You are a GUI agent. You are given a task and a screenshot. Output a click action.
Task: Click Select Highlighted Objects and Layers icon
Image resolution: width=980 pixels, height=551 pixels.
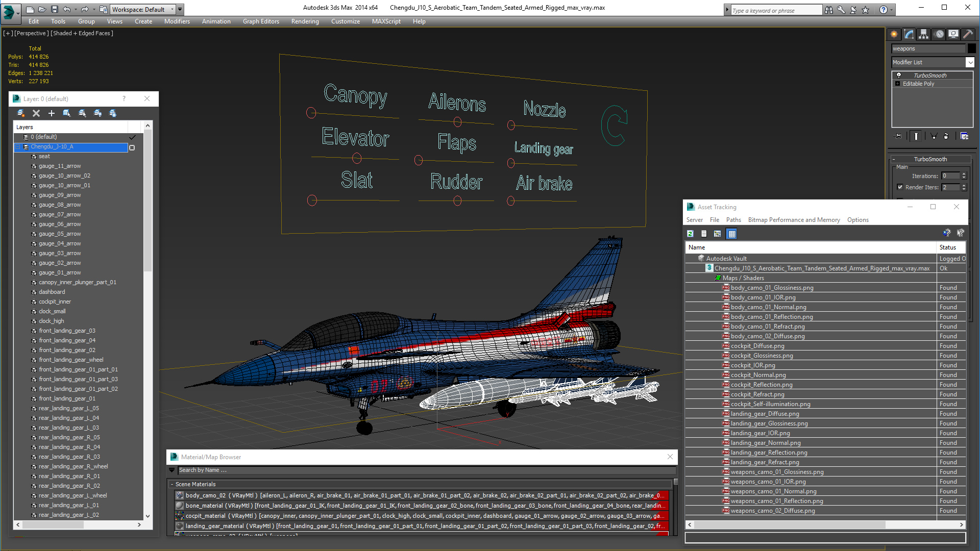coord(67,113)
